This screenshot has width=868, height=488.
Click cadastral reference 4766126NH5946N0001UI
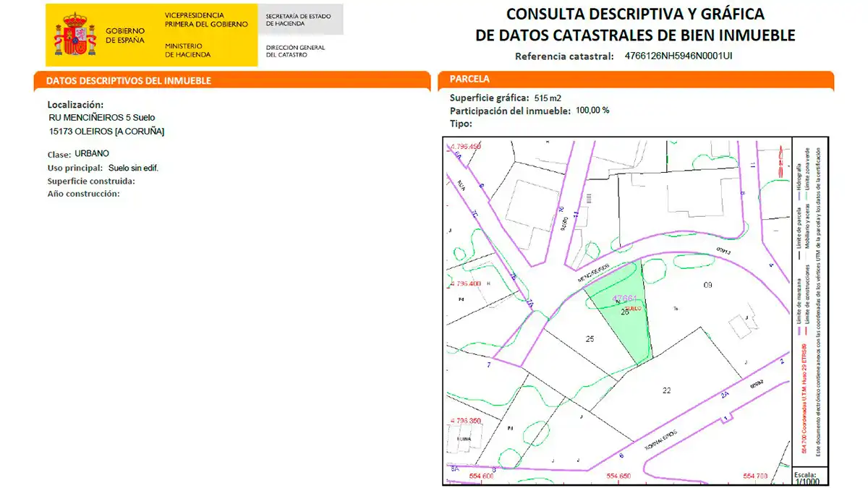click(678, 56)
